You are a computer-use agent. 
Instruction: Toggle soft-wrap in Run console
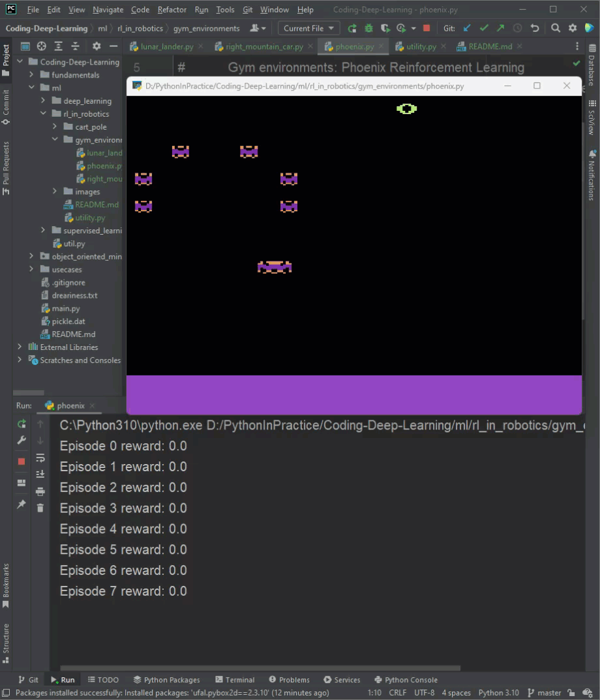tap(40, 458)
